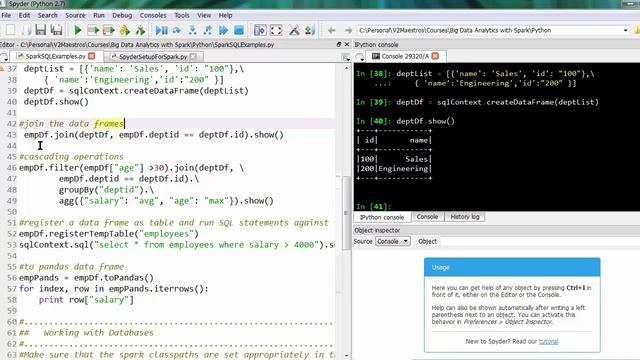640x360 pixels.
Task: Open the Edit menu
Action: tap(24, 15)
